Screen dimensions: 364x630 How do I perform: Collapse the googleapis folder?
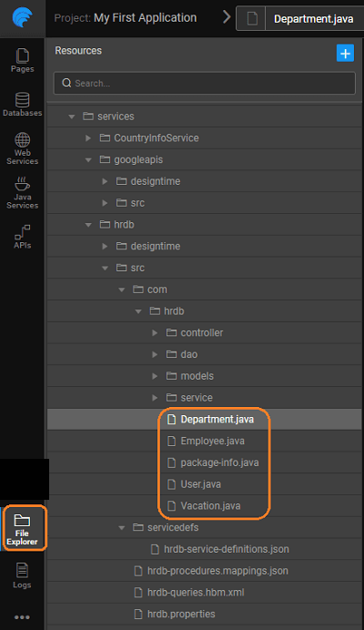(x=88, y=160)
